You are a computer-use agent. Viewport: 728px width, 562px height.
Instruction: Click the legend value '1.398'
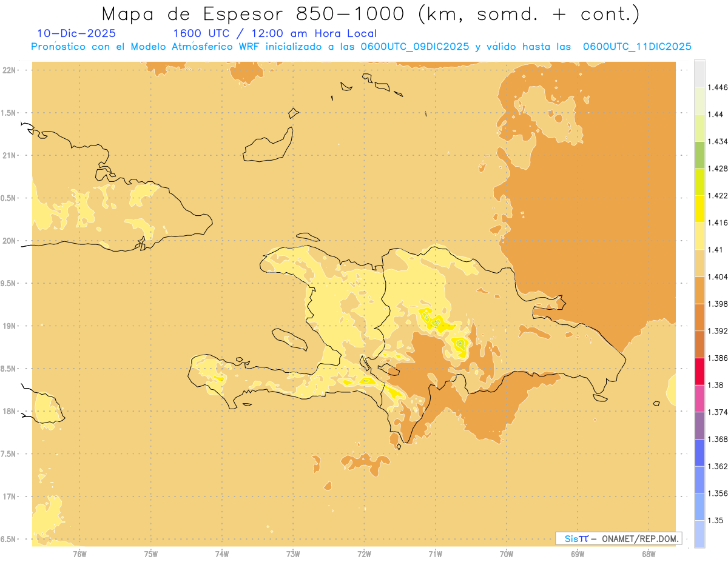tap(718, 304)
